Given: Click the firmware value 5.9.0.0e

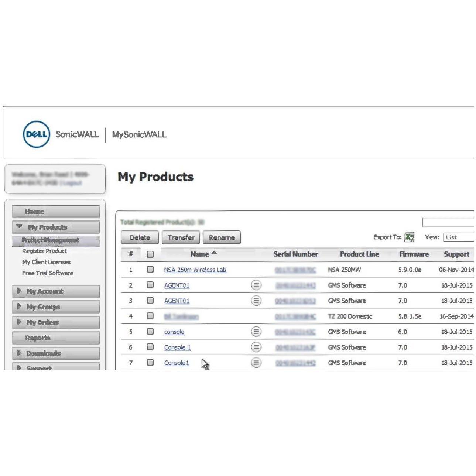Looking at the screenshot, I should click(x=410, y=270).
